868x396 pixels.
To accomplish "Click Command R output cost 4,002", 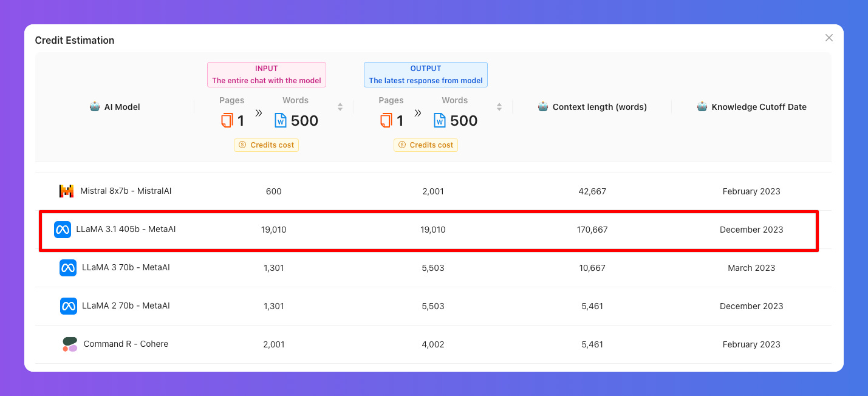I will 433,344.
